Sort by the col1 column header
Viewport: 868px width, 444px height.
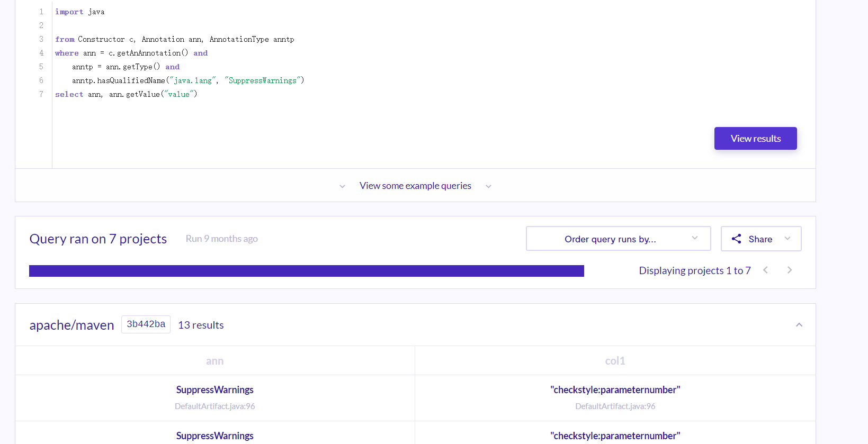(x=615, y=361)
